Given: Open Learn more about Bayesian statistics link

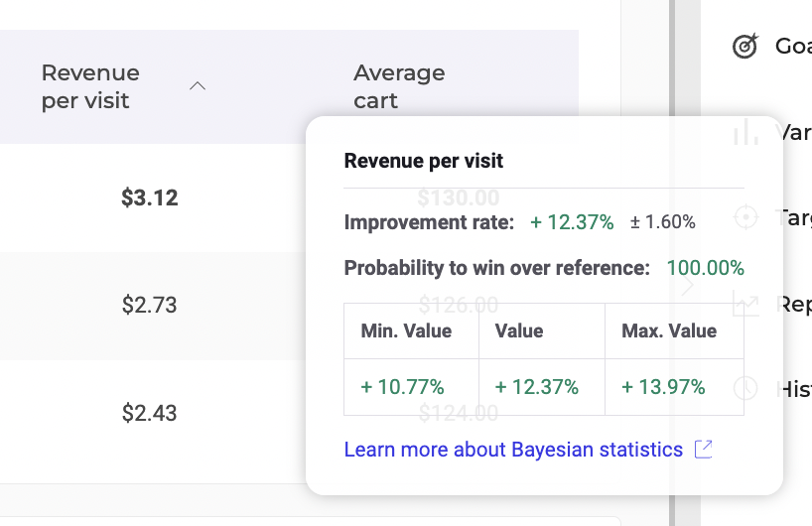Looking at the screenshot, I should 513,450.
